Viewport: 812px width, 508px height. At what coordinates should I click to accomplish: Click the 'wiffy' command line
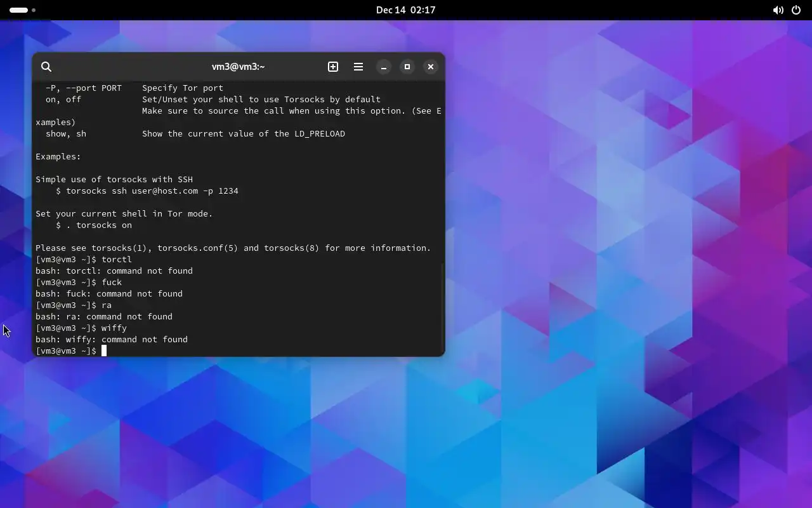click(x=81, y=328)
